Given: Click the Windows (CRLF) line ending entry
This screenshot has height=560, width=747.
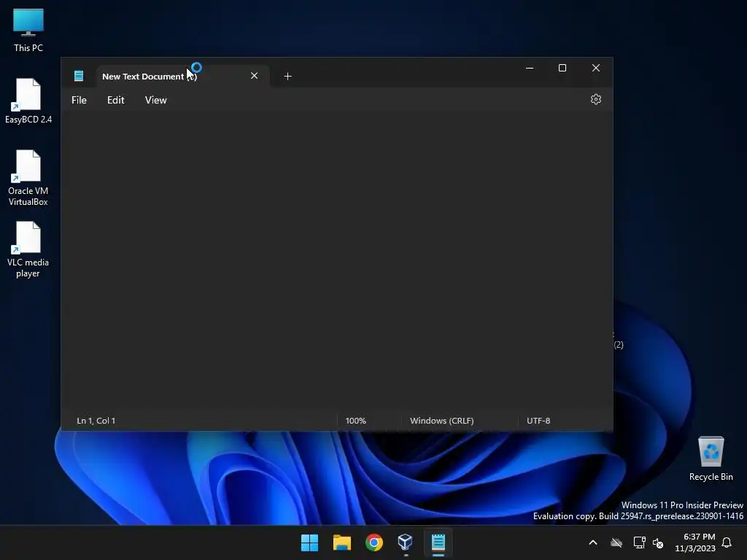Looking at the screenshot, I should click(441, 421).
